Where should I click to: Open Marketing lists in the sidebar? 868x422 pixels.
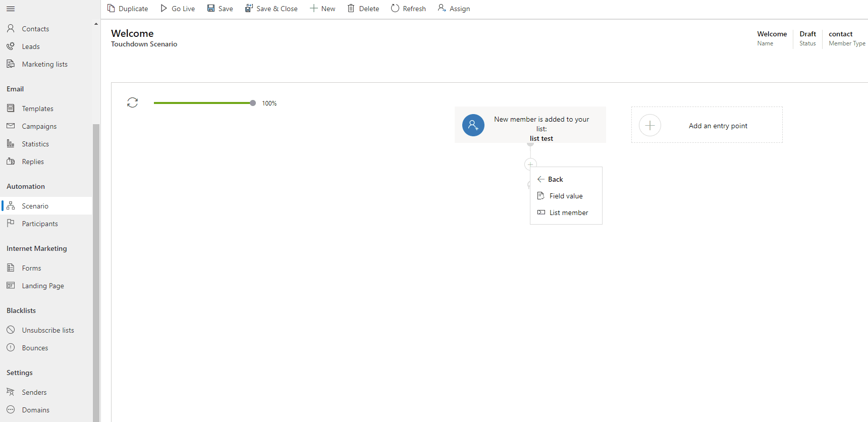(x=44, y=64)
